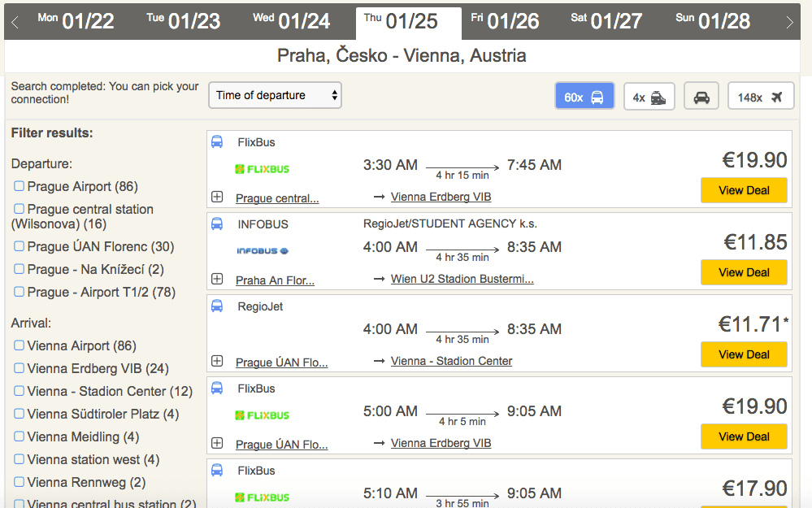This screenshot has width=812, height=508.
Task: Show car ride results
Action: tap(701, 97)
